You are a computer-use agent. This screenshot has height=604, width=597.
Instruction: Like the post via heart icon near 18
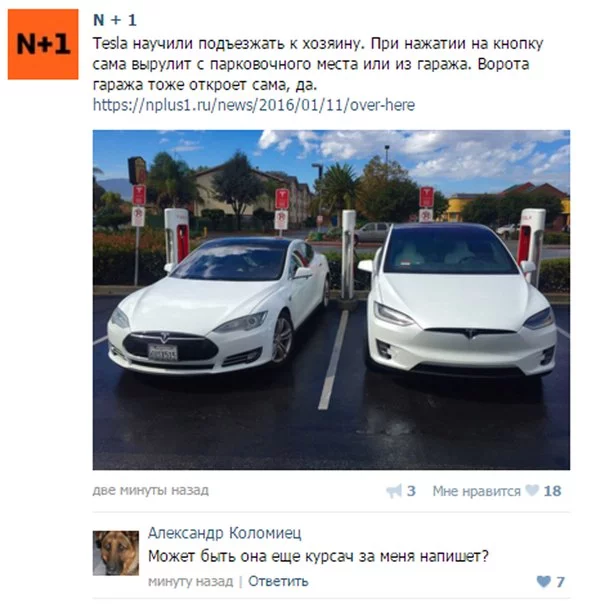coord(532,490)
